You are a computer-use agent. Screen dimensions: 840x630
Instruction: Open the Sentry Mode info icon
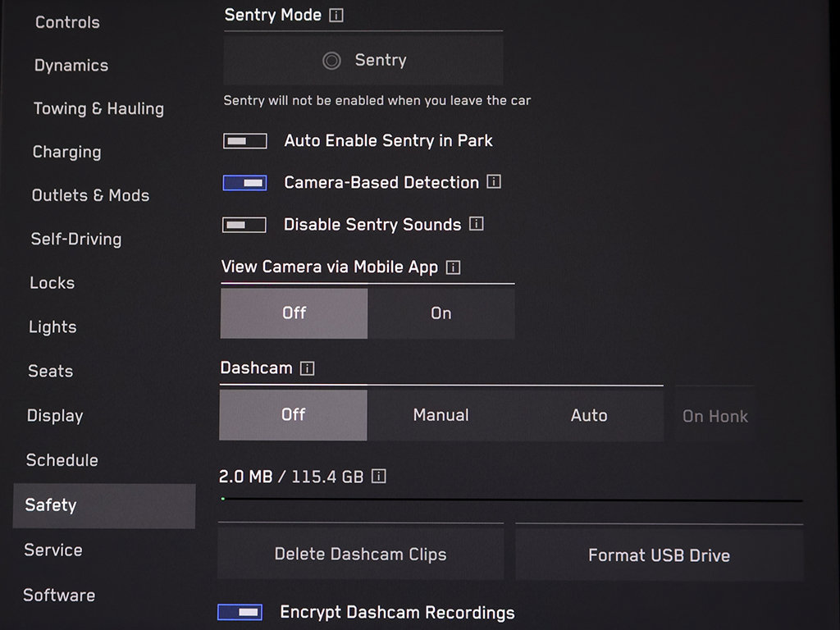tap(336, 15)
